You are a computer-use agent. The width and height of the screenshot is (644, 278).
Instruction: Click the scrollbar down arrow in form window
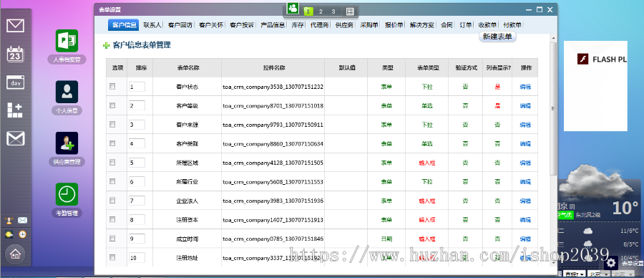pos(553,262)
